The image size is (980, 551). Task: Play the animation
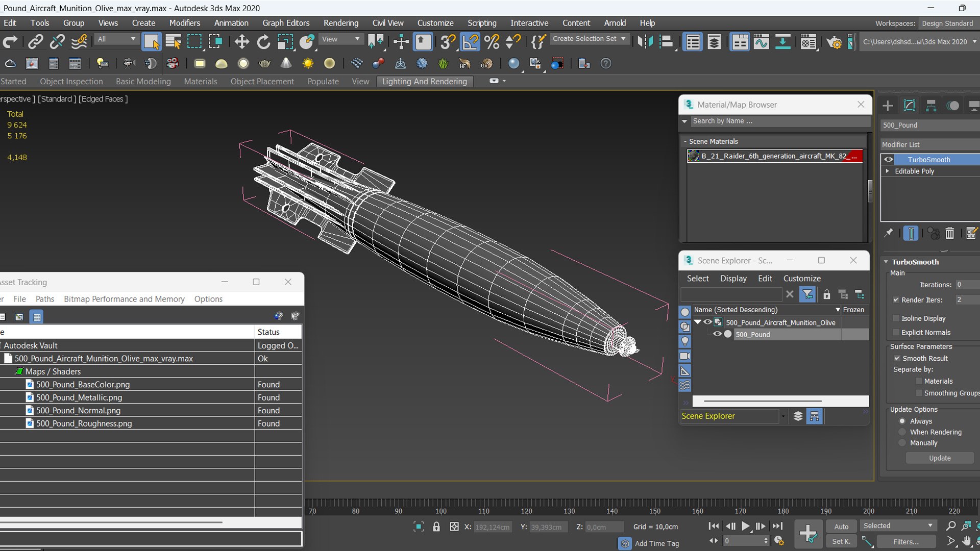click(x=746, y=526)
